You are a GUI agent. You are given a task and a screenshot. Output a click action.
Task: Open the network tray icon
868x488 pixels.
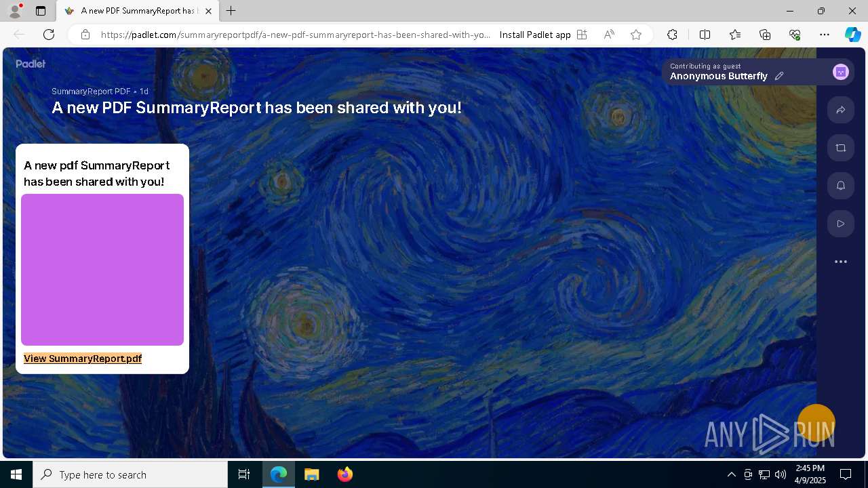pyautogui.click(x=764, y=474)
